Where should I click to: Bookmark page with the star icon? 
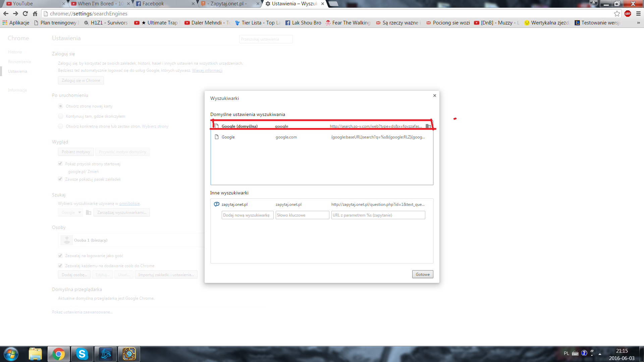617,14
